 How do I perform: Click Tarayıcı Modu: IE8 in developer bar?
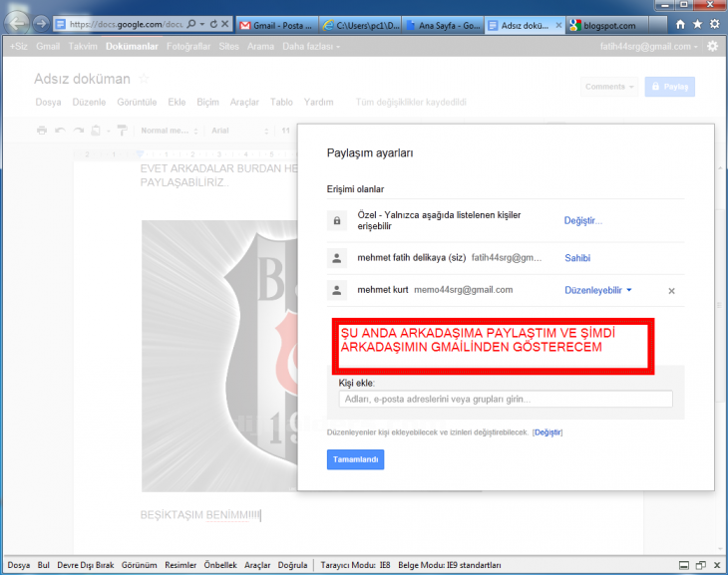tap(355, 565)
